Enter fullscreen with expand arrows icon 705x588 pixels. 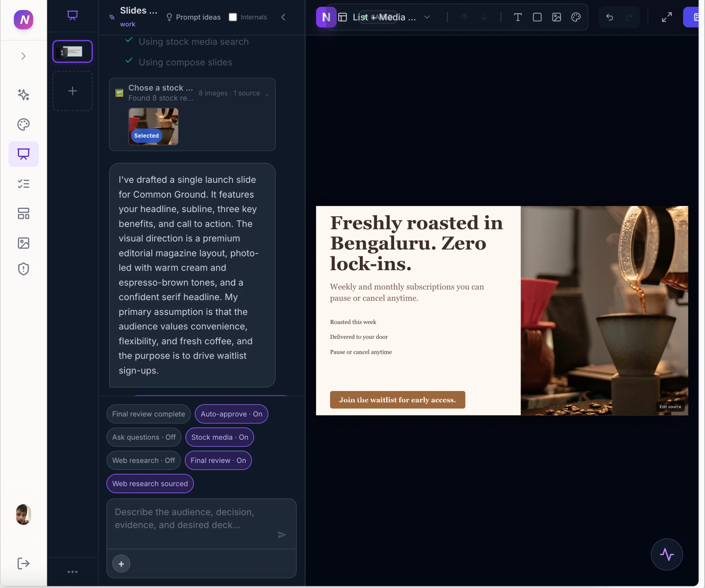coord(667,17)
